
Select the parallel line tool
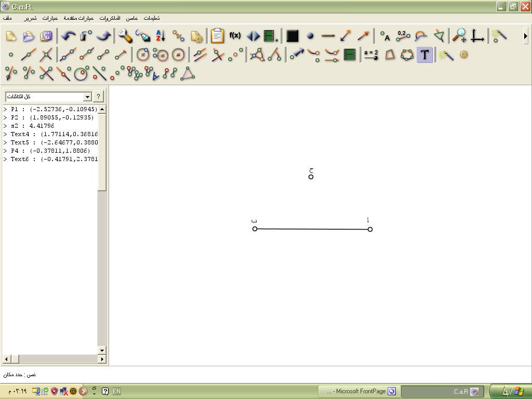[200, 55]
